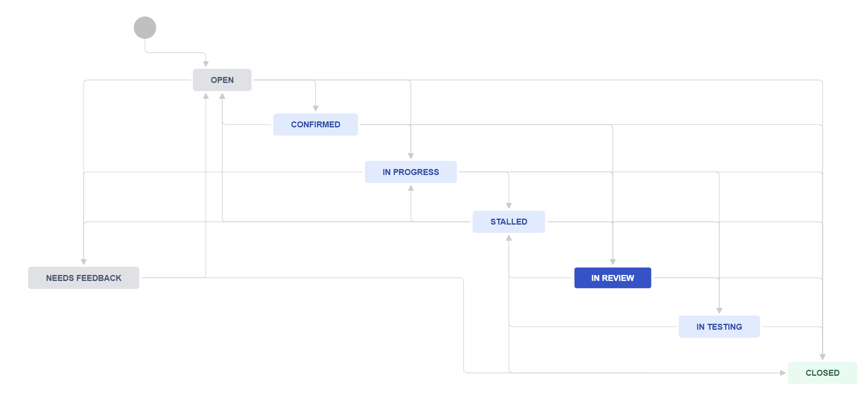Click the CLOSED status box
The width and height of the screenshot is (868, 396).
point(822,373)
